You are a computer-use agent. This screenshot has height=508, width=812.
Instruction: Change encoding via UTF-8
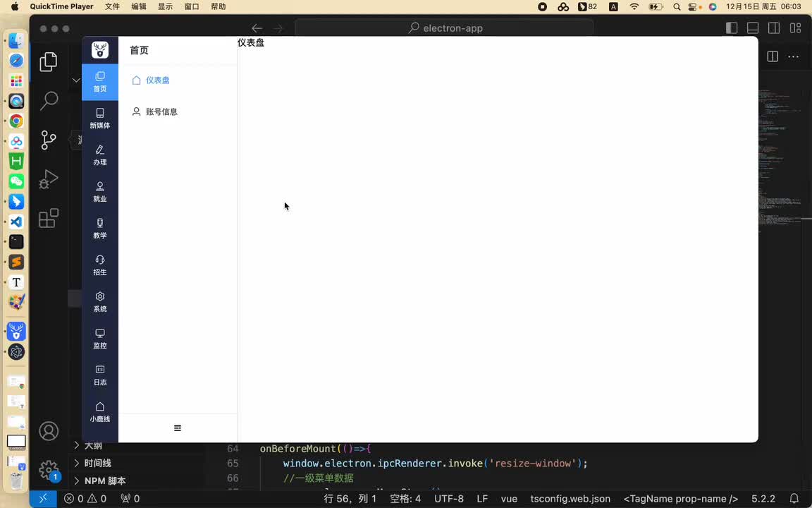[x=449, y=499]
